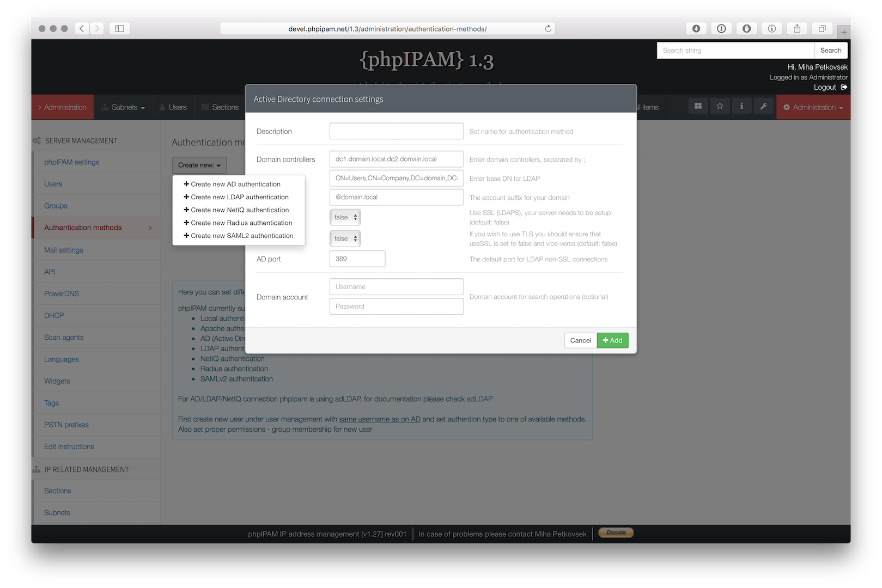882x588 pixels.
Task: Show all tabs overview icon
Action: tap(822, 28)
